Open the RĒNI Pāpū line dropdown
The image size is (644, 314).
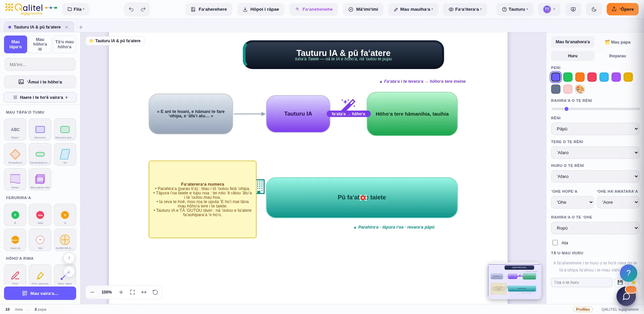pos(595,129)
